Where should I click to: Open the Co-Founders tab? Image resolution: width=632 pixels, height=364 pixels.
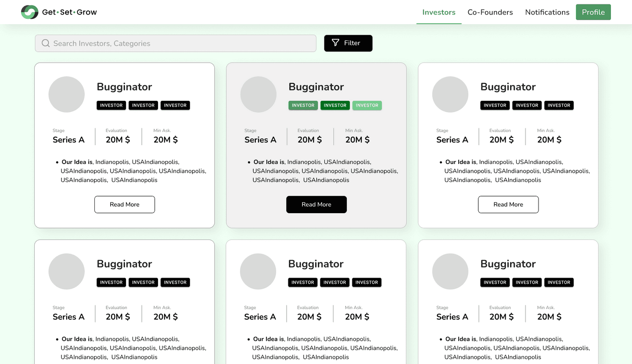click(x=490, y=12)
